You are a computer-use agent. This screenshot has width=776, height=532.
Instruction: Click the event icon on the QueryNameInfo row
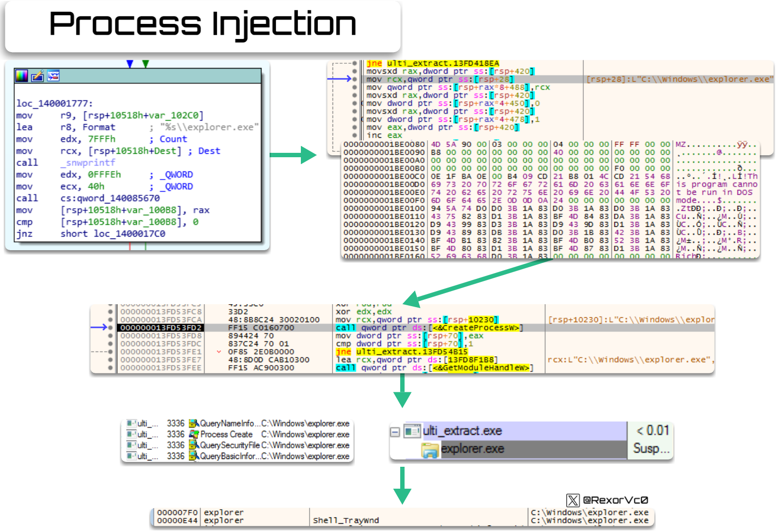tap(194, 423)
